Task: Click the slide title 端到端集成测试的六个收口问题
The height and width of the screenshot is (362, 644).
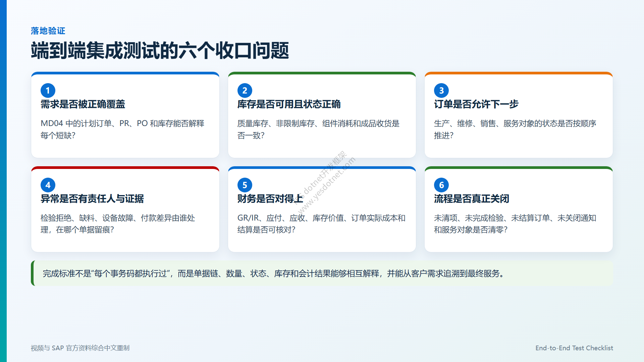Action: pos(160,51)
